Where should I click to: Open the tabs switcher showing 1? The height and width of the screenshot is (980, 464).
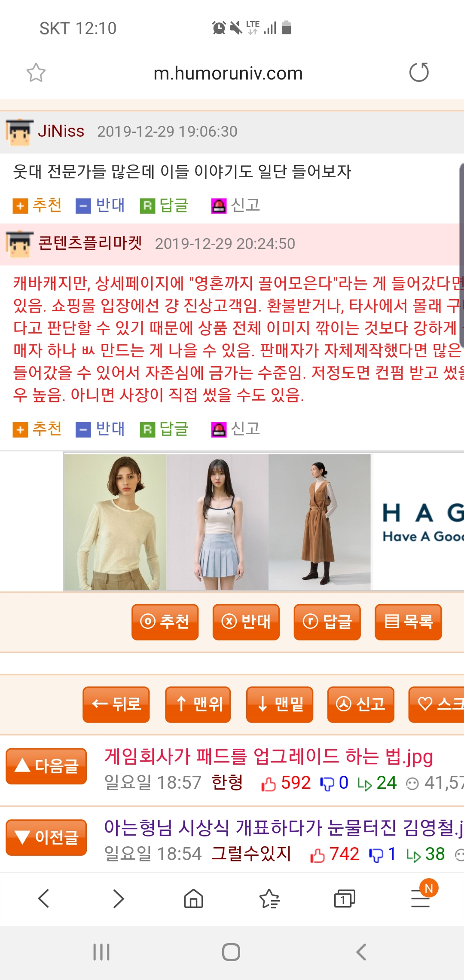pyautogui.click(x=345, y=898)
